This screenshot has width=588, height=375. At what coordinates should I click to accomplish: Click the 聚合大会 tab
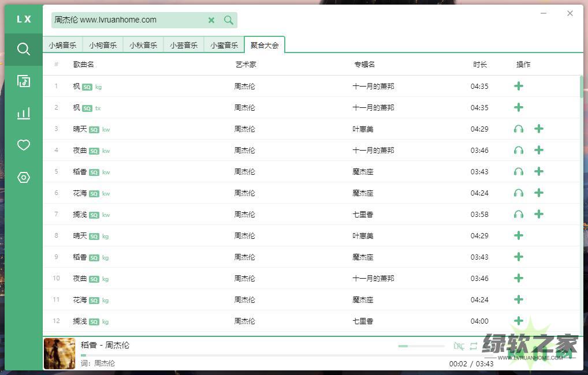point(265,45)
